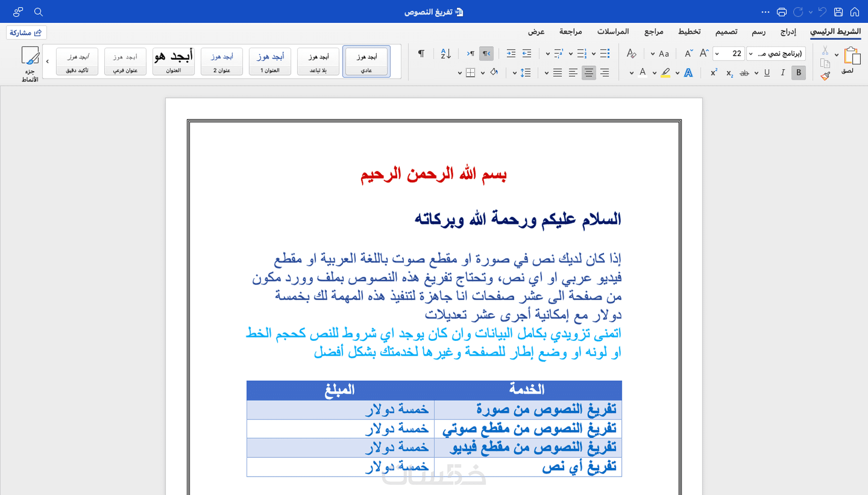Viewport: 868px width, 495px height.
Task: Expand the styles gallery arrow
Action: point(47,61)
